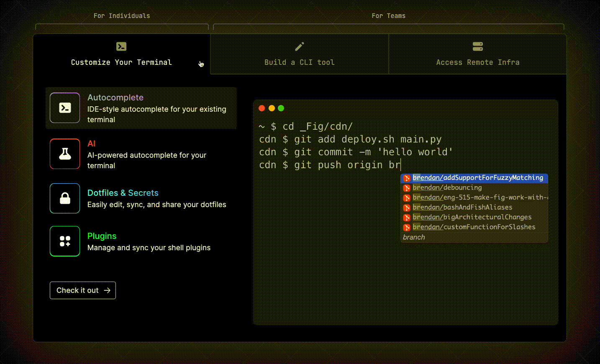Click 'Manage and sync your shell plugins' text
This screenshot has width=600, height=364.
coord(149,248)
